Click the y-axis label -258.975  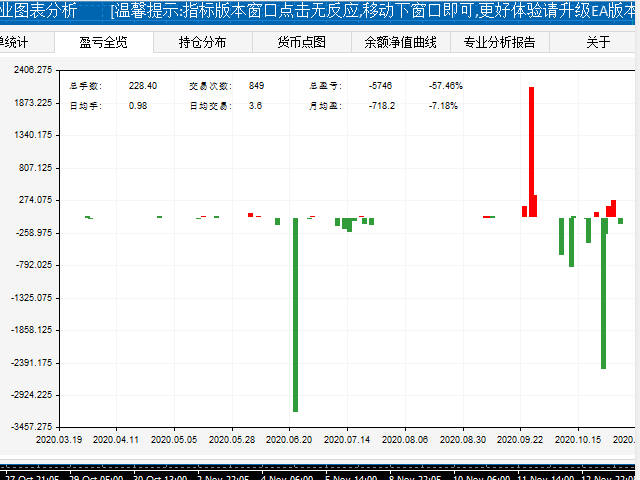click(34, 233)
